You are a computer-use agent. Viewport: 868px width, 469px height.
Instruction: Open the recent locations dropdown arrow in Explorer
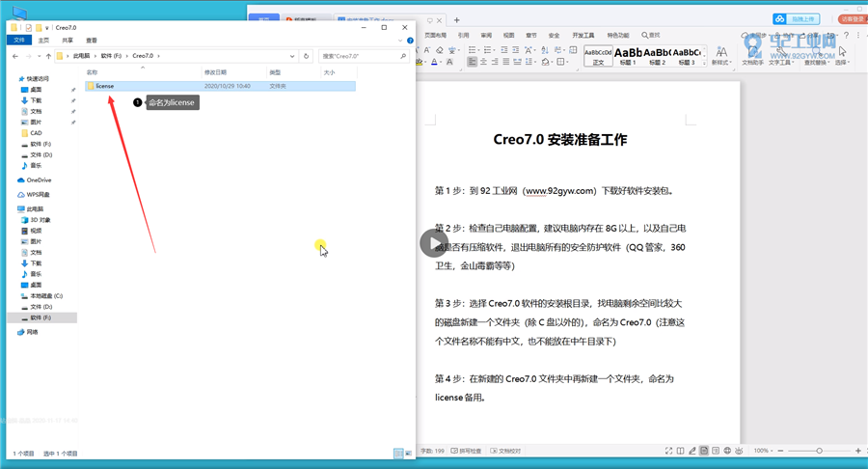(39, 56)
